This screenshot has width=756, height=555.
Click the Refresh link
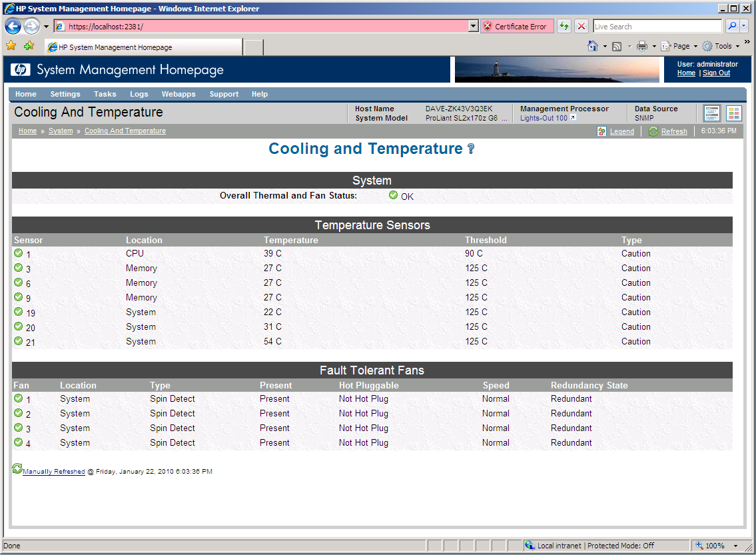tap(674, 131)
